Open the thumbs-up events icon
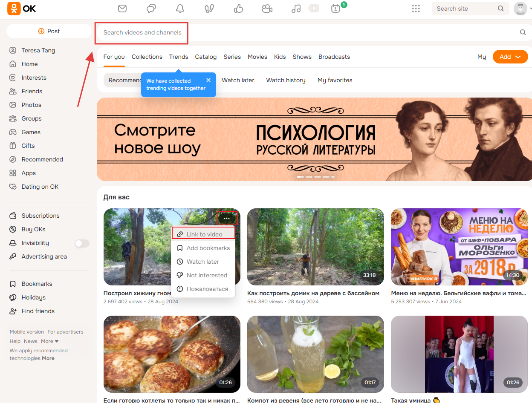The height and width of the screenshot is (403, 532). [238, 9]
